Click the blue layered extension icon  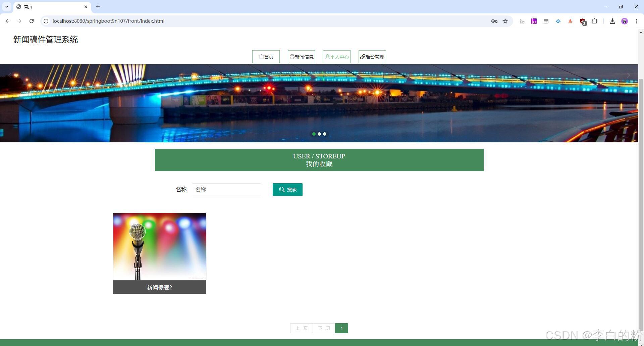[558, 21]
